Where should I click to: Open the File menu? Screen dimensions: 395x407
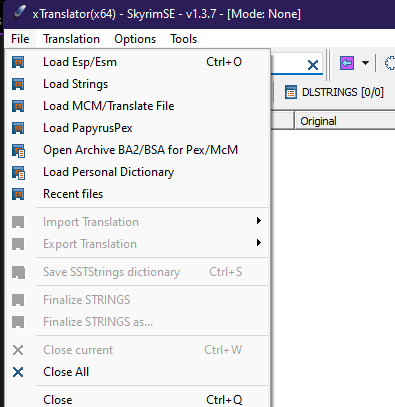point(20,39)
